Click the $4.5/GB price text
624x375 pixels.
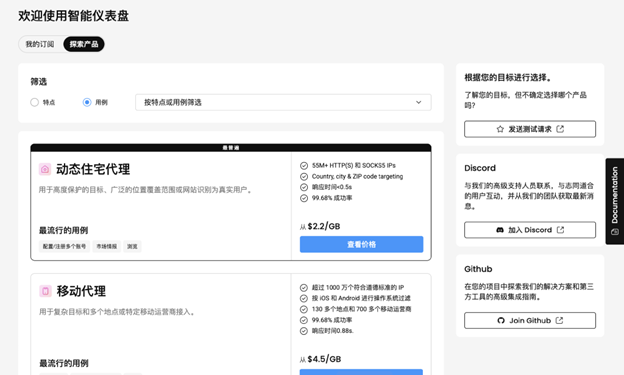tap(324, 359)
